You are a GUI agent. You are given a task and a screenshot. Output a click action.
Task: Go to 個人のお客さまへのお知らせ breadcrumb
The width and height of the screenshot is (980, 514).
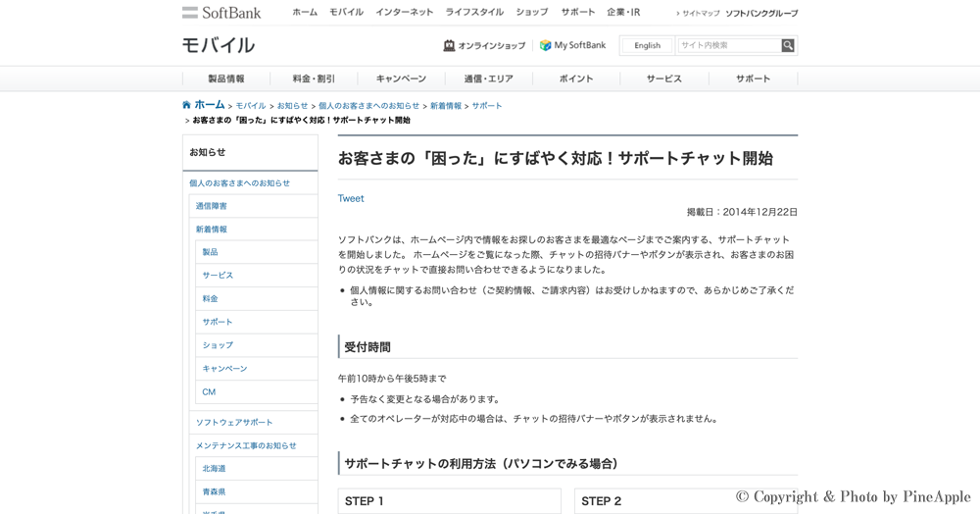click(x=368, y=106)
